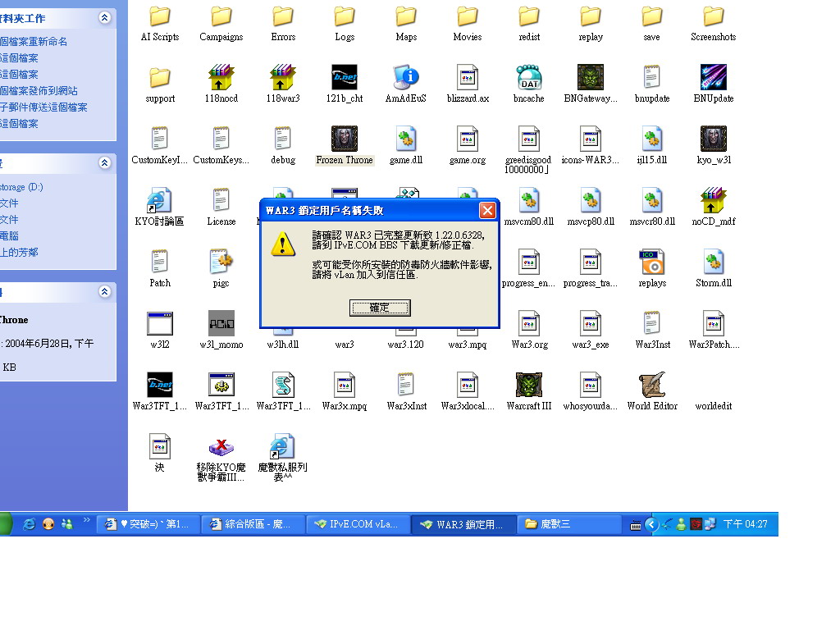
Task: Open storage (D:) link in sidebar
Action: (x=21, y=187)
